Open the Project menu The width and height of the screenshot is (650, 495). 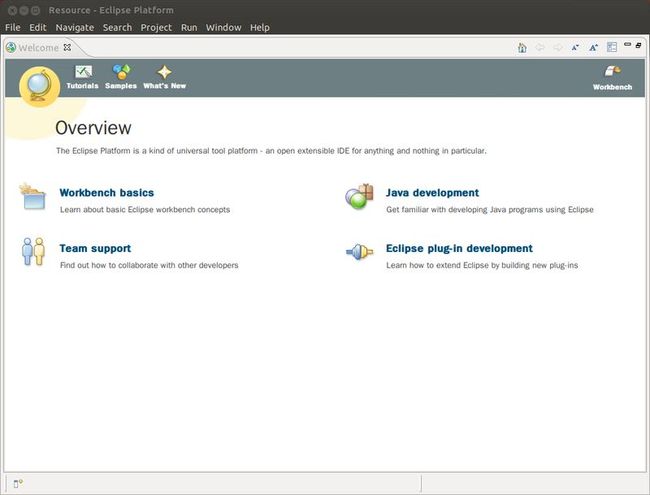pos(156,27)
